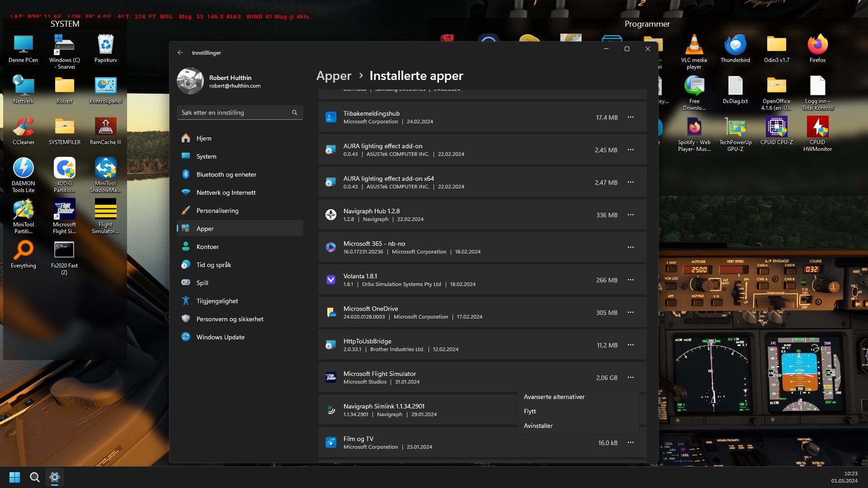Image resolution: width=868 pixels, height=488 pixels.
Task: Open Windows Update settings
Action: (x=240, y=337)
